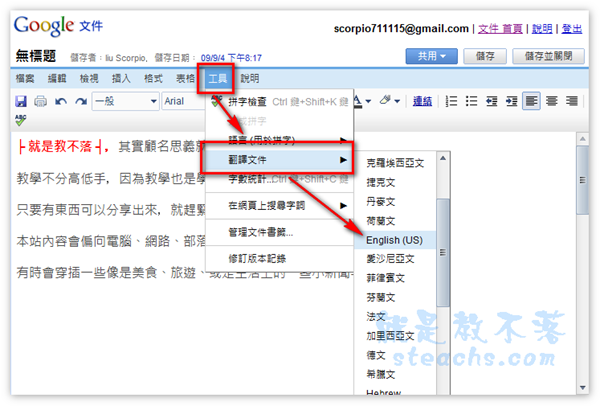Screen dimensions: 600x406
Task: Open the 格式 menu
Action: 153,78
